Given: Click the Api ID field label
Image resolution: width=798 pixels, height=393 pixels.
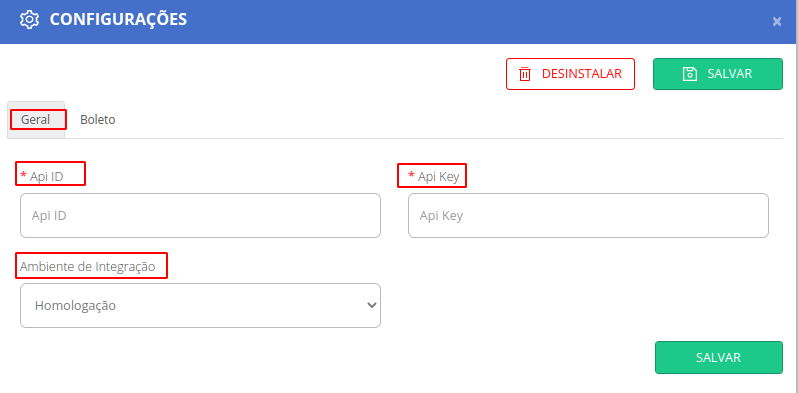Looking at the screenshot, I should (46, 177).
